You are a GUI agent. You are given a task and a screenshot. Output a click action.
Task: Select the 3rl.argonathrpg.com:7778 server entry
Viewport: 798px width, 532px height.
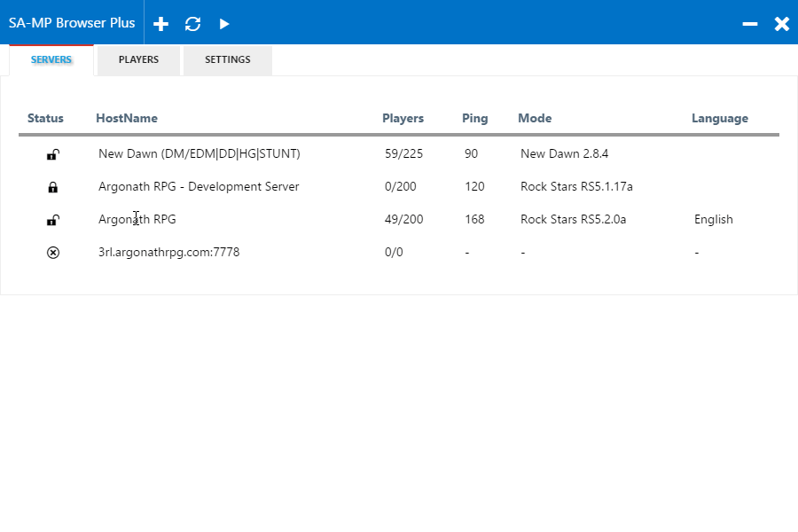[x=169, y=252]
